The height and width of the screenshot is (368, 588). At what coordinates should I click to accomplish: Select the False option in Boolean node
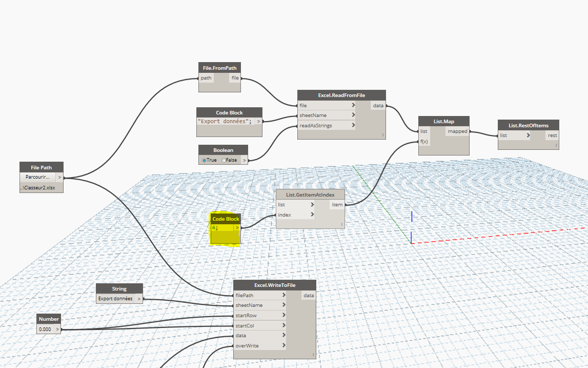224,160
